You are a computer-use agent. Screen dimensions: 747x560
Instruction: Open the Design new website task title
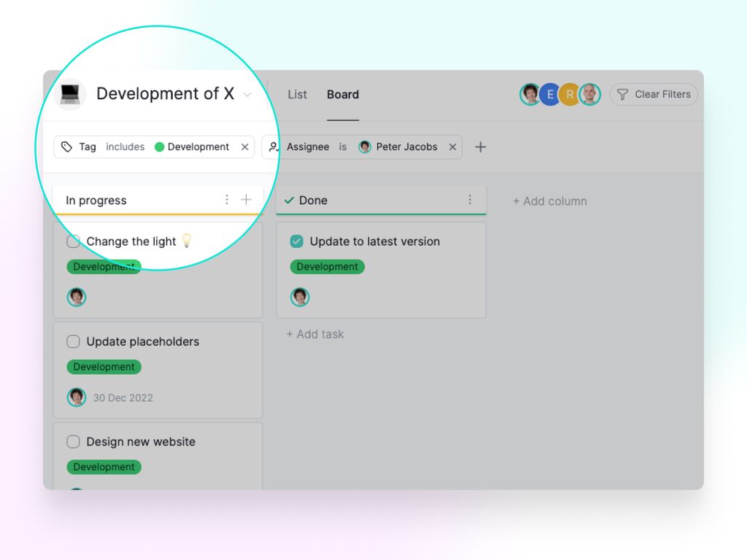(x=141, y=441)
